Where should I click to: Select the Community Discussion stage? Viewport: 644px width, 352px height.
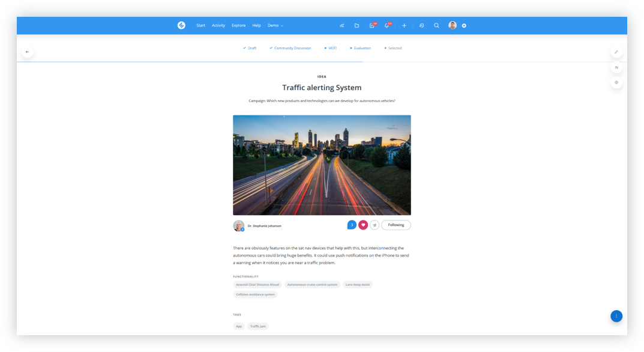[x=292, y=48]
